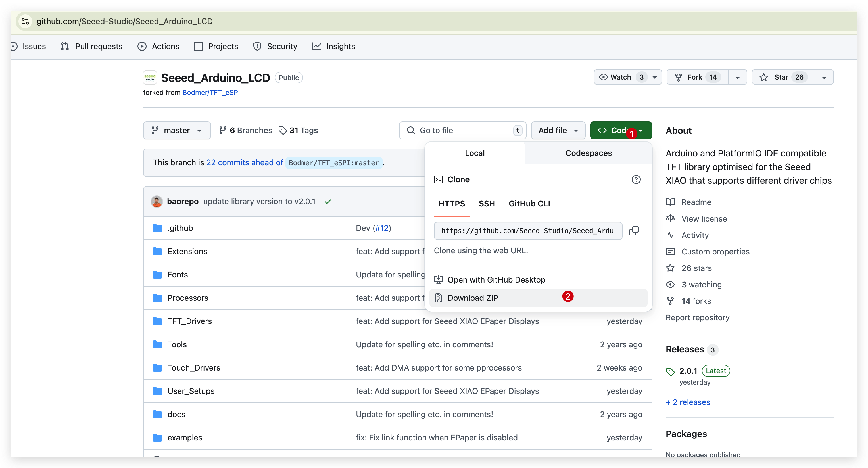Click the Seeed Studio avatar logo
This screenshot has width=868, height=468.
coord(150,78)
